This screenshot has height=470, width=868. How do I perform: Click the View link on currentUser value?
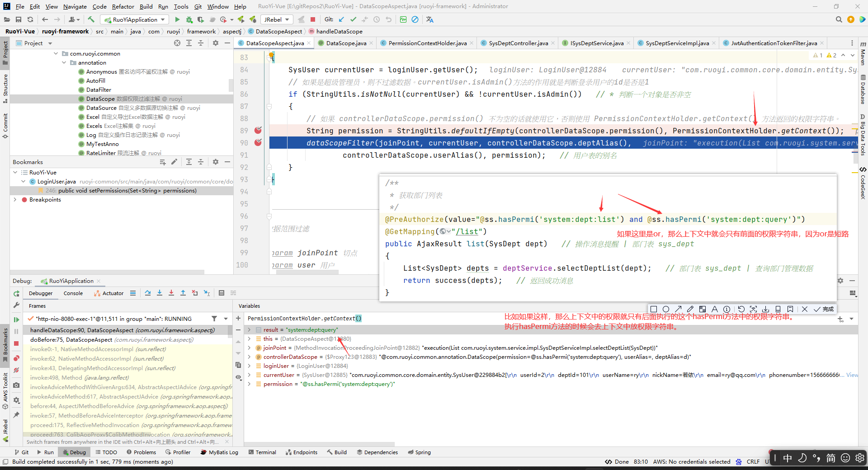(x=852, y=375)
